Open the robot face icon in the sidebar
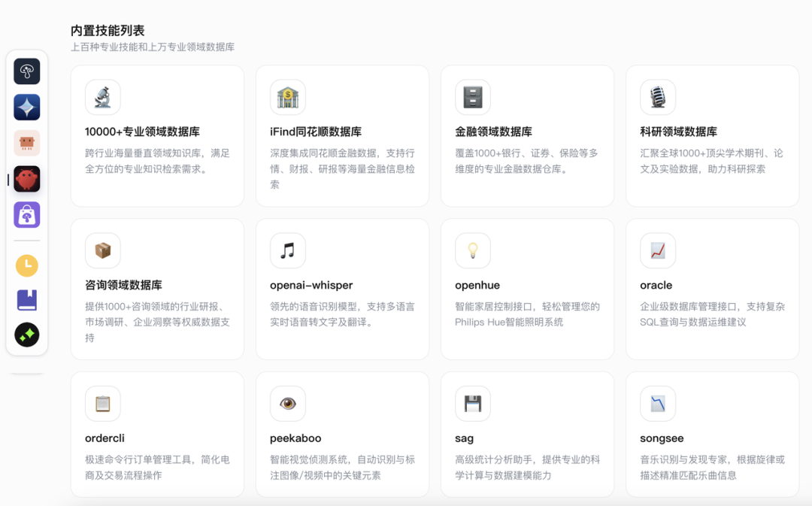 pos(27,142)
